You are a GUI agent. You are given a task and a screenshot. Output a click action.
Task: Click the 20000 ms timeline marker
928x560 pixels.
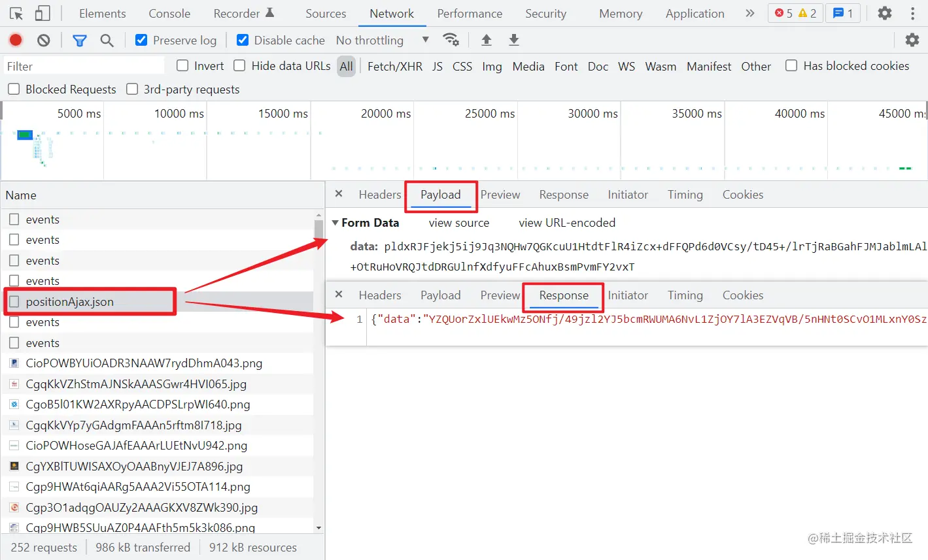pyautogui.click(x=386, y=114)
